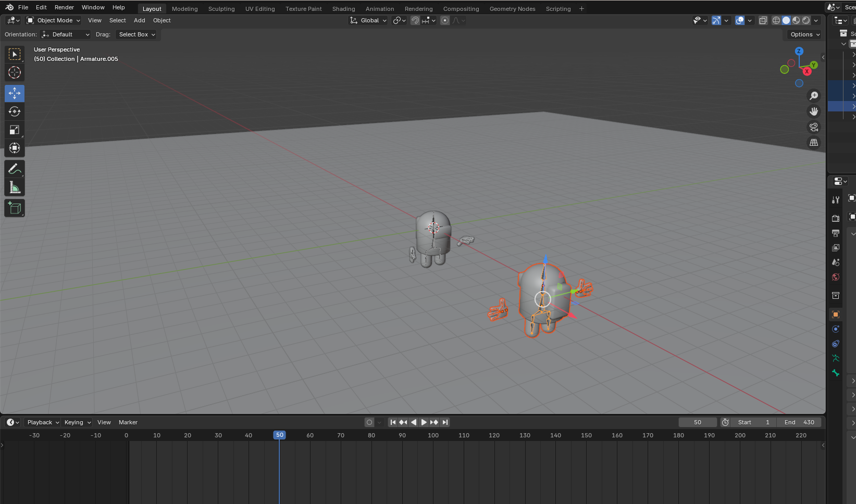Open the Options popover button
The height and width of the screenshot is (504, 856).
804,34
